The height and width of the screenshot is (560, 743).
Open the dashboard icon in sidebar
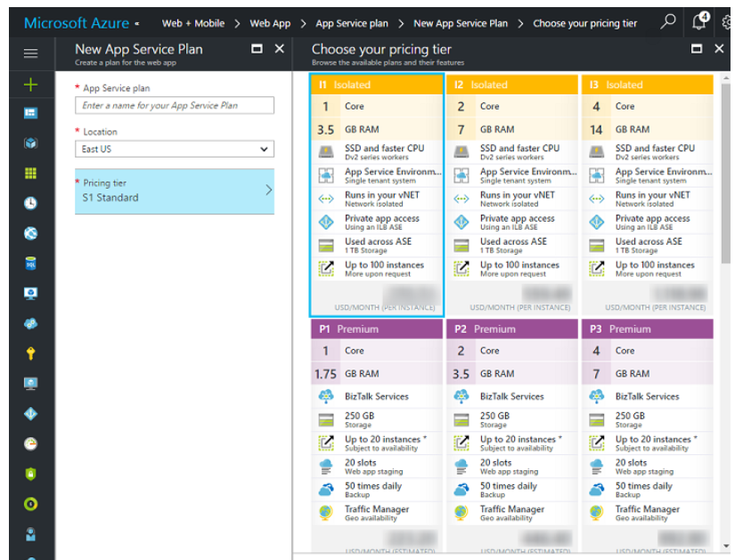(31, 113)
